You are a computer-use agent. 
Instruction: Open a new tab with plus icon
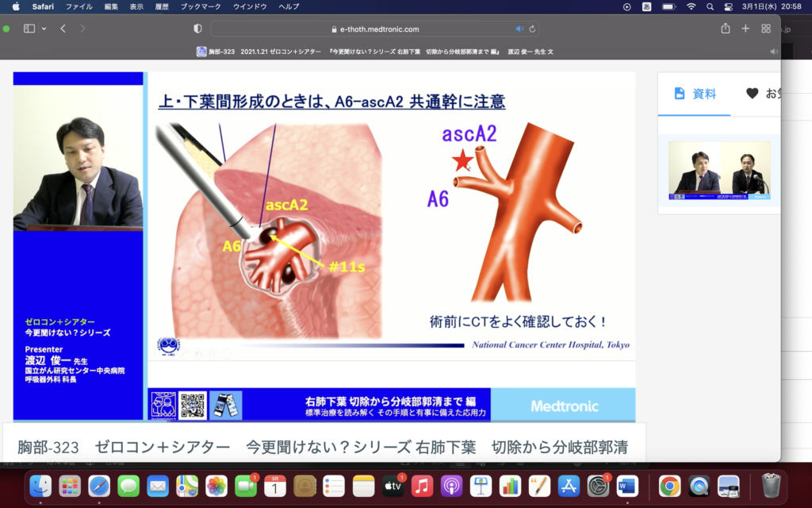[745, 29]
